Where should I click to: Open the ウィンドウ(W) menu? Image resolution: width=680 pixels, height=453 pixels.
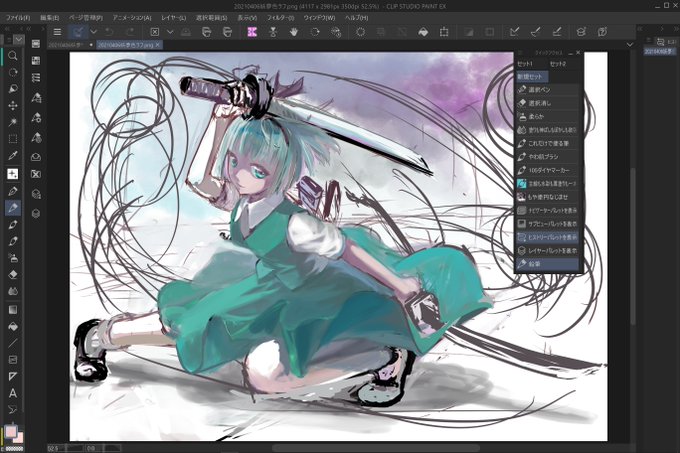click(x=319, y=18)
